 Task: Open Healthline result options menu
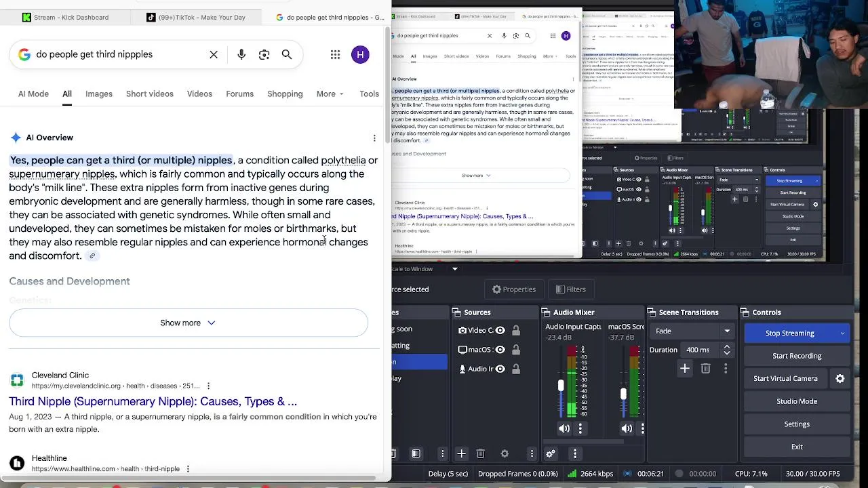click(188, 468)
